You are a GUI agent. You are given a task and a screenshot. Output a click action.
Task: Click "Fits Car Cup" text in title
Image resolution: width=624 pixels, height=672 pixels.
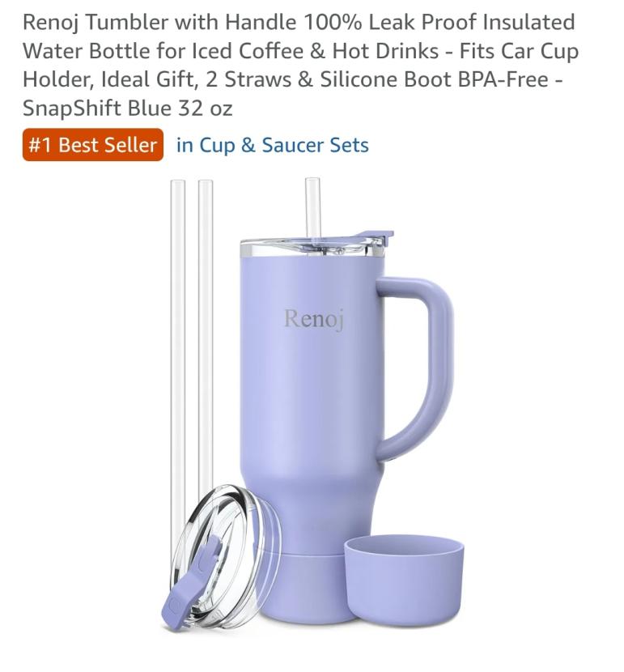(x=519, y=51)
